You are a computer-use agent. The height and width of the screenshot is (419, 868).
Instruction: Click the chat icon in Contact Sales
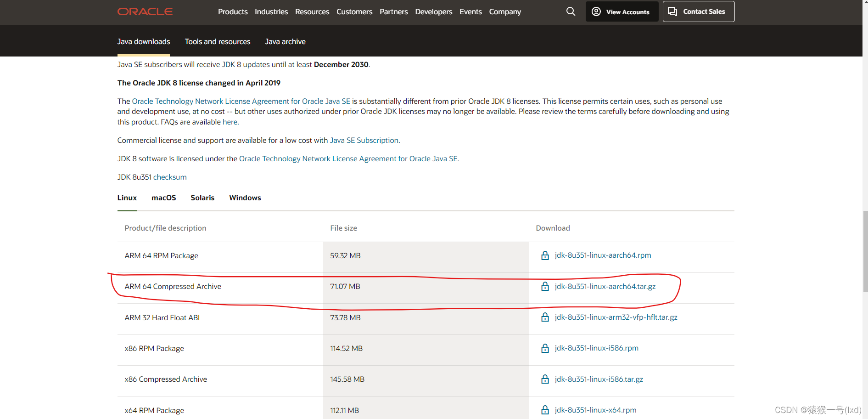[x=672, y=11]
